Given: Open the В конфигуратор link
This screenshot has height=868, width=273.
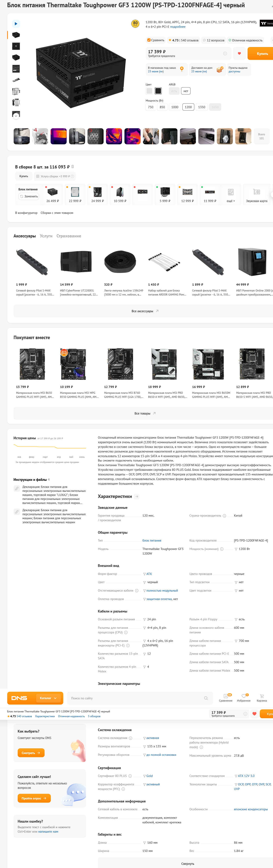Looking at the screenshot, I should (26, 213).
